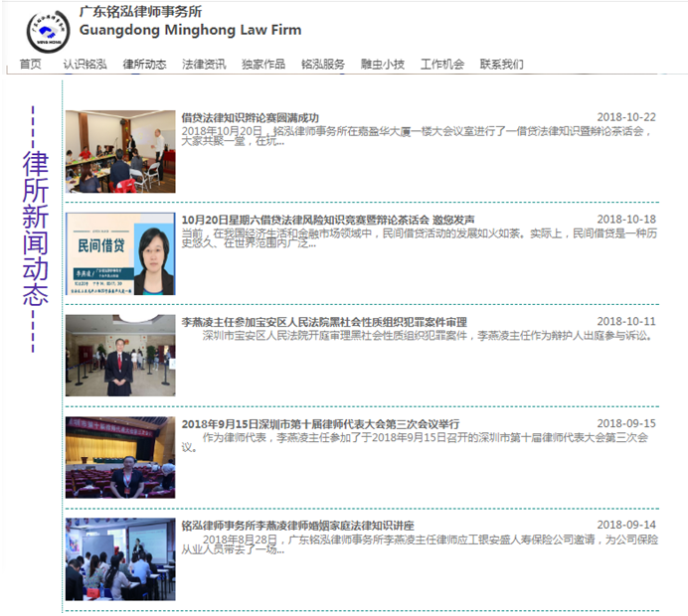Select the 铭泓服务 menu item
Viewport: 688px width, 616px height.
point(323,64)
